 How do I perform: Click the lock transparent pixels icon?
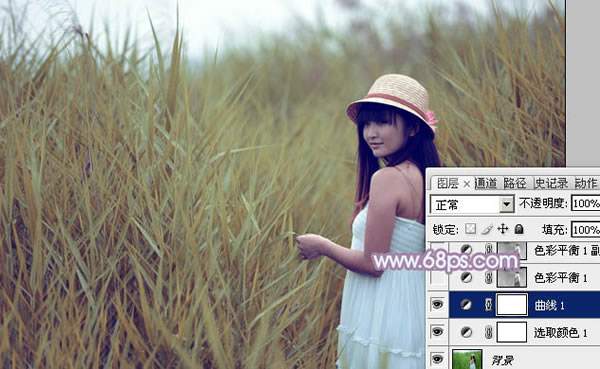pyautogui.click(x=470, y=229)
